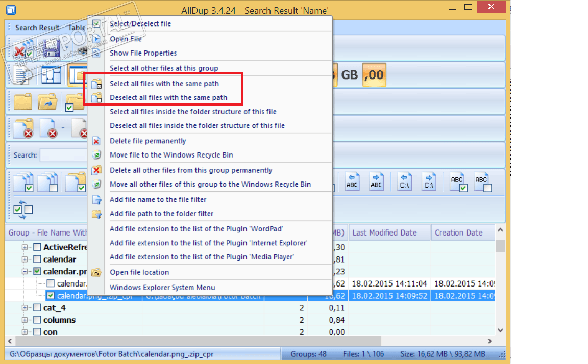This screenshot has height=364, width=588.
Task: Click the folder icon beside Open file location
Action: pyautogui.click(x=96, y=272)
